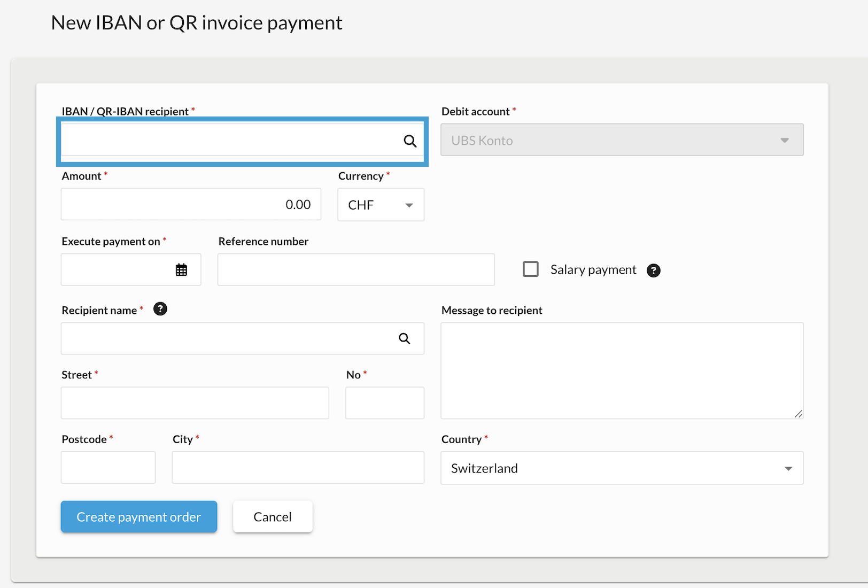This screenshot has width=868, height=588.
Task: Cancel the payment form
Action: click(273, 516)
